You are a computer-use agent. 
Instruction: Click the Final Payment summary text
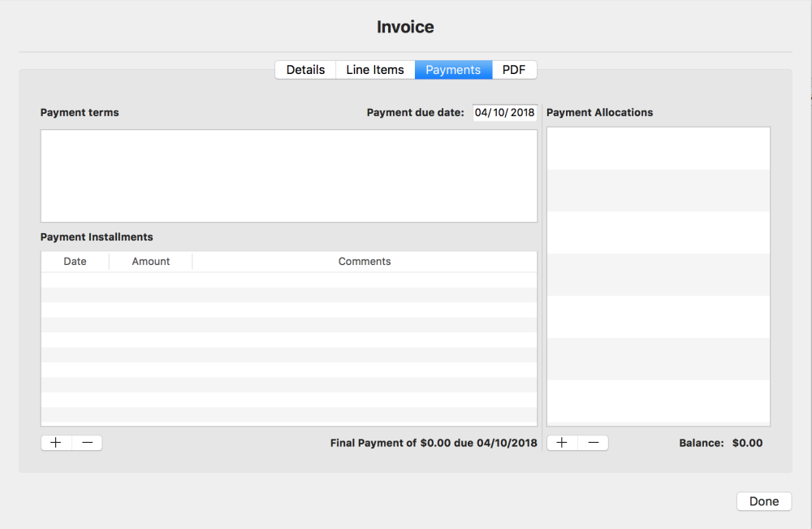(433, 443)
